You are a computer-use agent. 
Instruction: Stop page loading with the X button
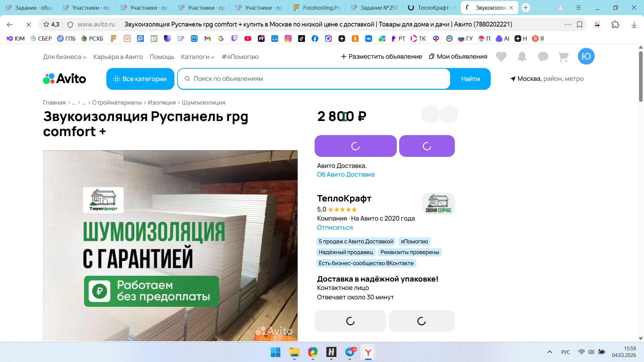point(29,24)
